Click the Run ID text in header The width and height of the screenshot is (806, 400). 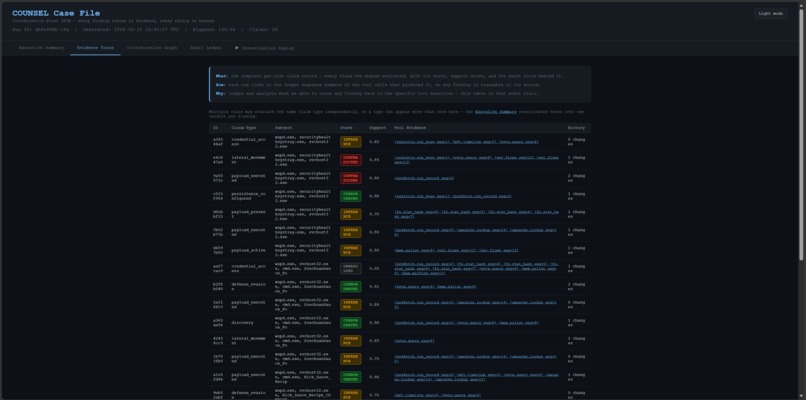tap(41, 30)
